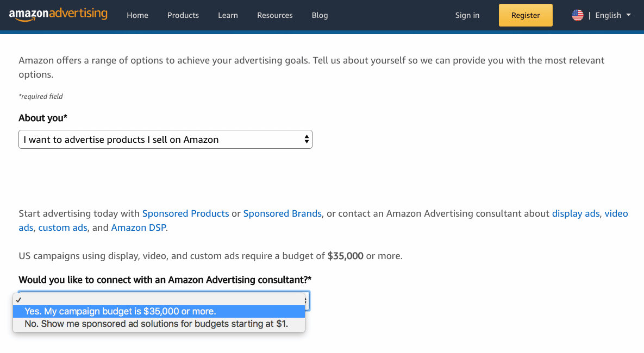
Task: Follow the Sponsored Products link
Action: tap(185, 213)
